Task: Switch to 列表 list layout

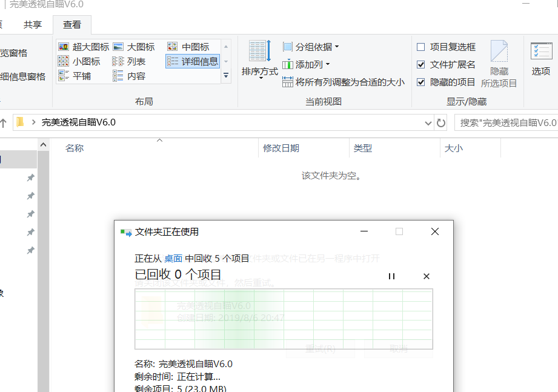Action: tap(129, 62)
